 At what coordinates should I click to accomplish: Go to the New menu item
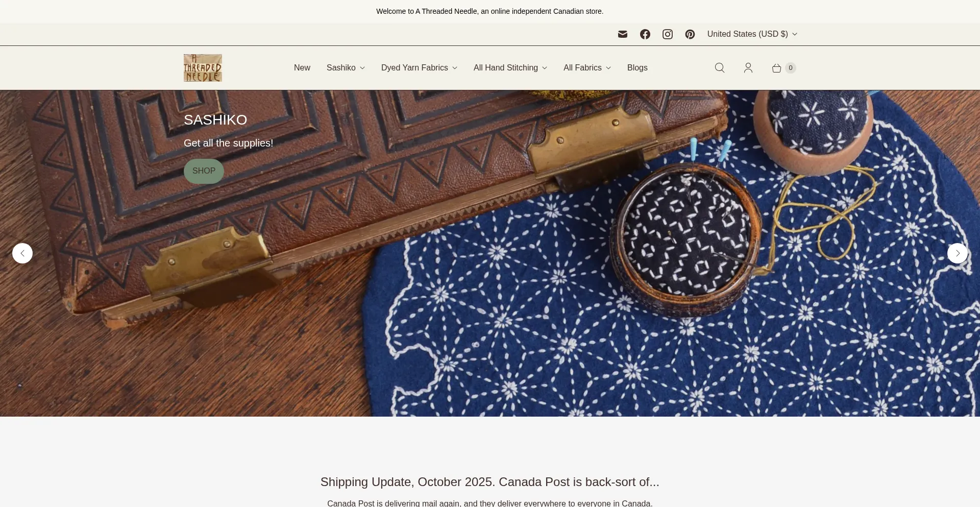[x=302, y=68]
